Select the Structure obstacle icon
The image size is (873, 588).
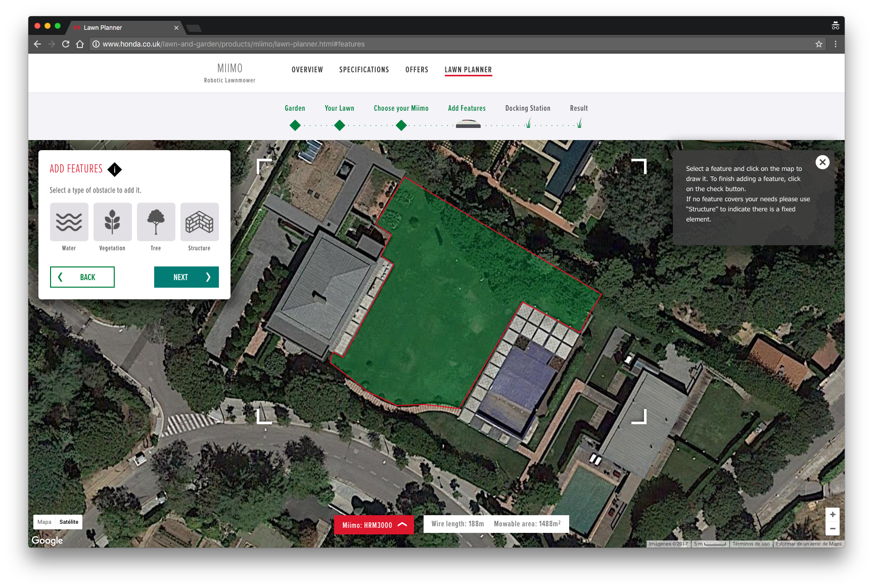click(199, 222)
